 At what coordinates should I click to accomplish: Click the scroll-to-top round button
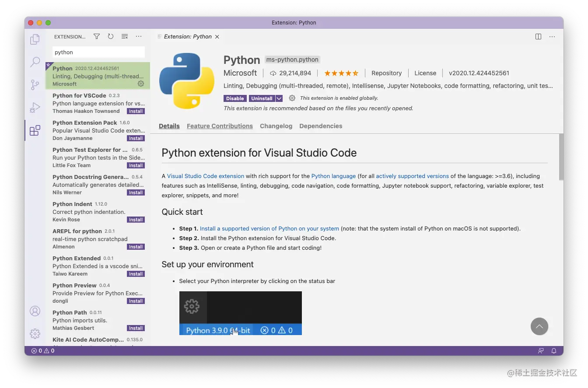tap(539, 326)
